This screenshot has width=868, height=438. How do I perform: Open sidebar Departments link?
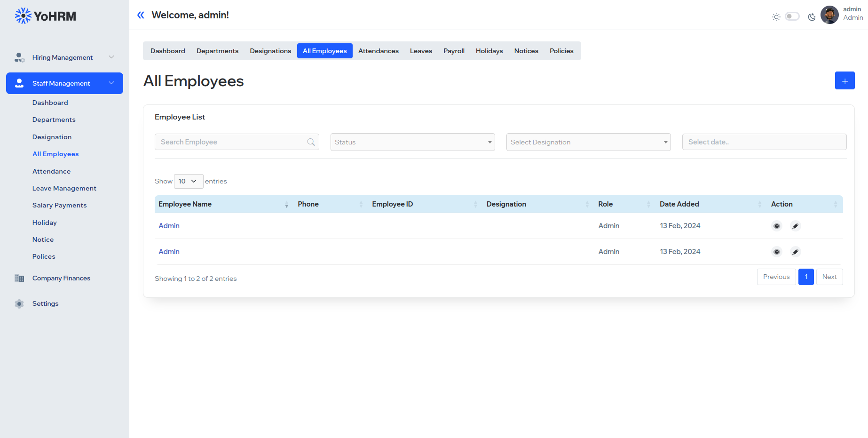click(54, 119)
